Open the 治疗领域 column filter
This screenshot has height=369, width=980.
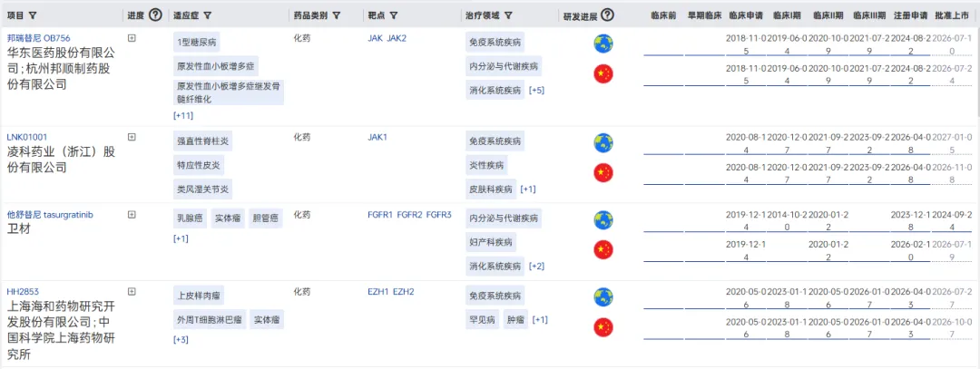(x=509, y=15)
